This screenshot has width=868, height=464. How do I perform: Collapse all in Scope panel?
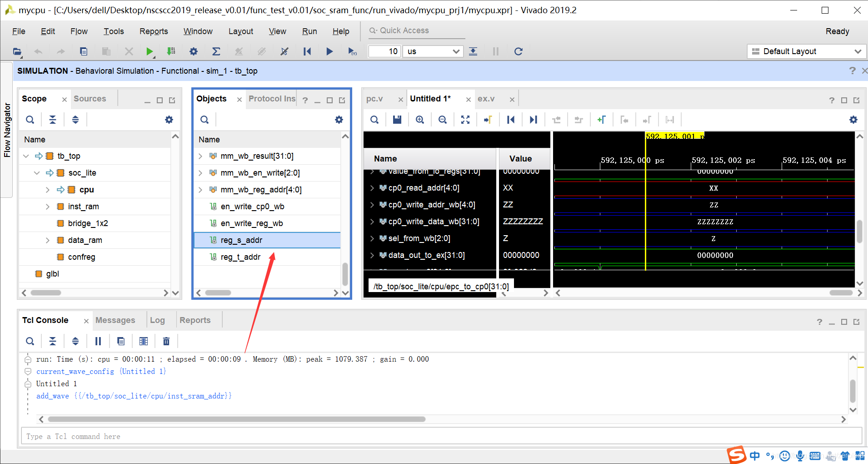coord(53,120)
